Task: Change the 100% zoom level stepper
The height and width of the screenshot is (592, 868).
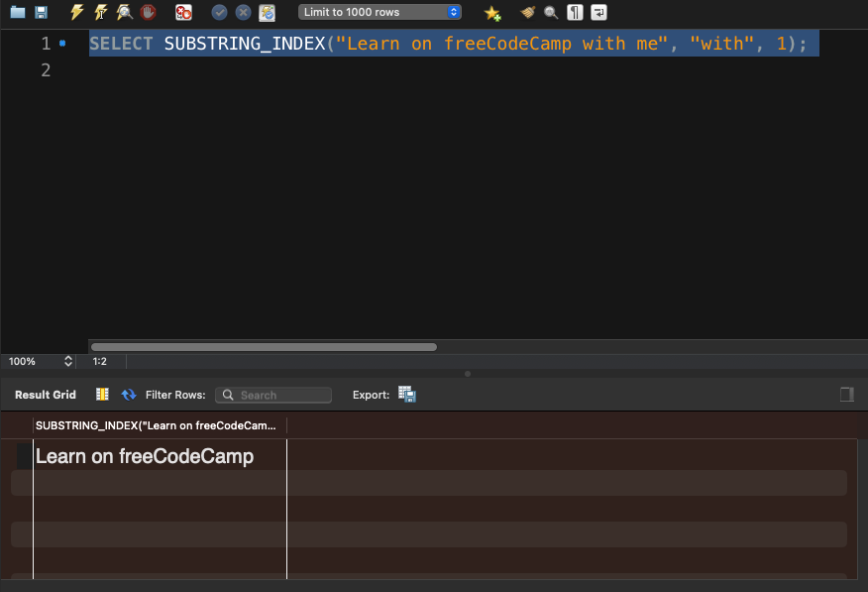Action: [x=68, y=362]
